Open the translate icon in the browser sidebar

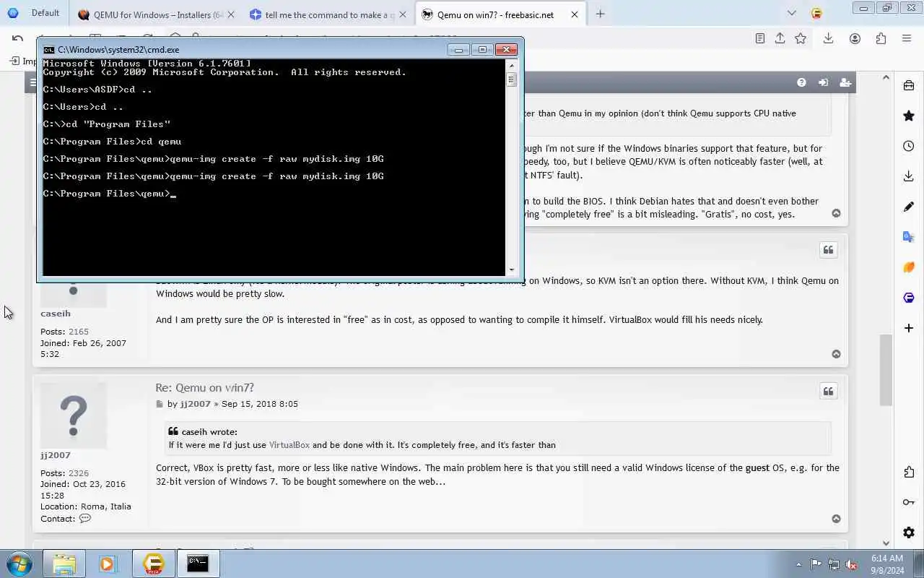tap(909, 237)
